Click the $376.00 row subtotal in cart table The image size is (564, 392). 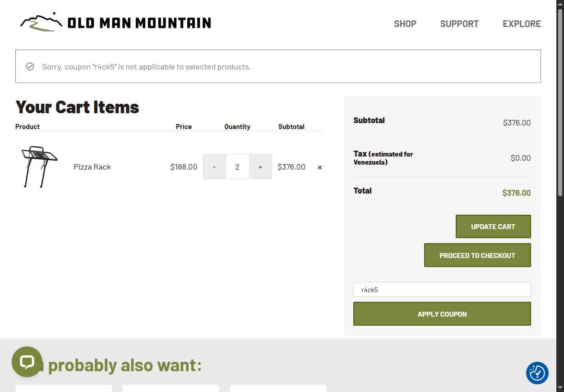[x=291, y=167]
